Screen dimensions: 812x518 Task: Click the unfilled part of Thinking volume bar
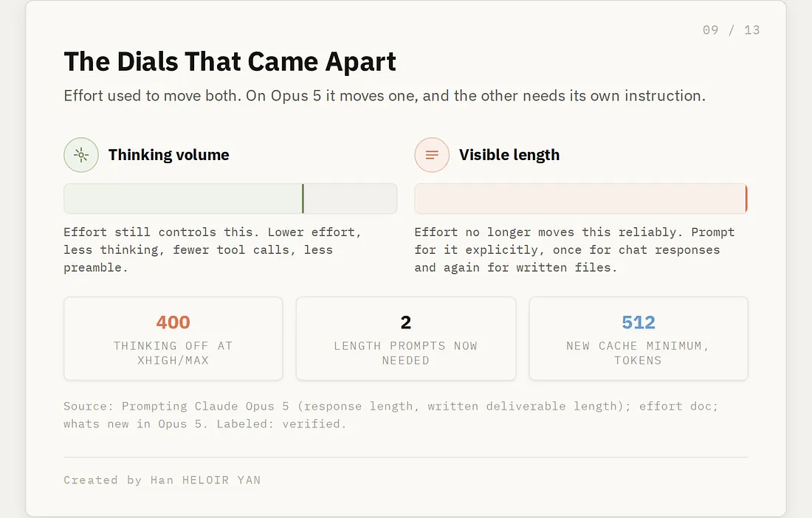coord(351,198)
